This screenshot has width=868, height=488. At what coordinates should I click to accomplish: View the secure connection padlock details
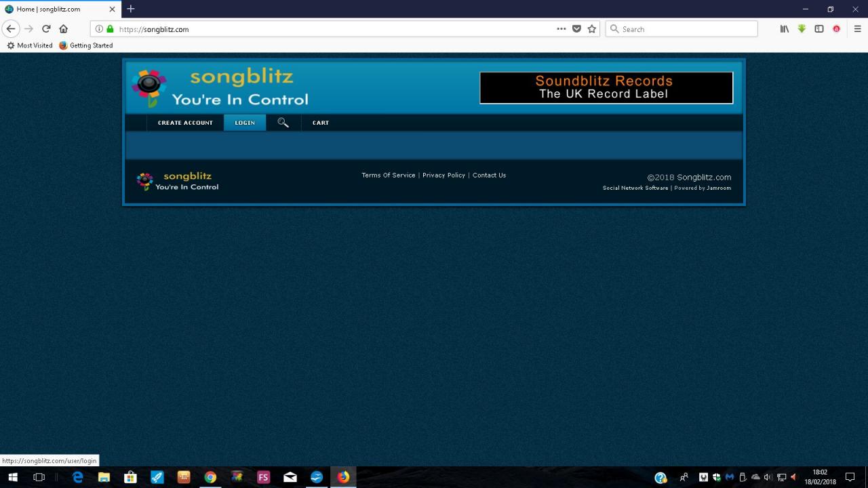111,29
